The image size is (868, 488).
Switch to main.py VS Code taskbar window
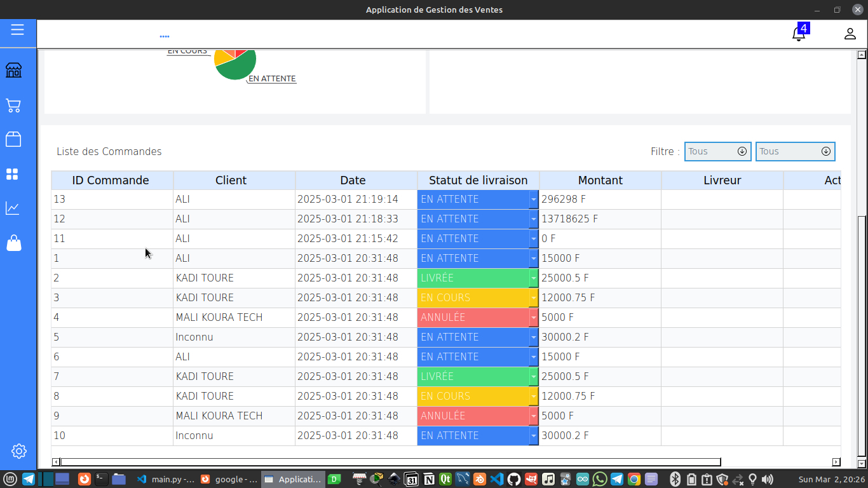165,479
